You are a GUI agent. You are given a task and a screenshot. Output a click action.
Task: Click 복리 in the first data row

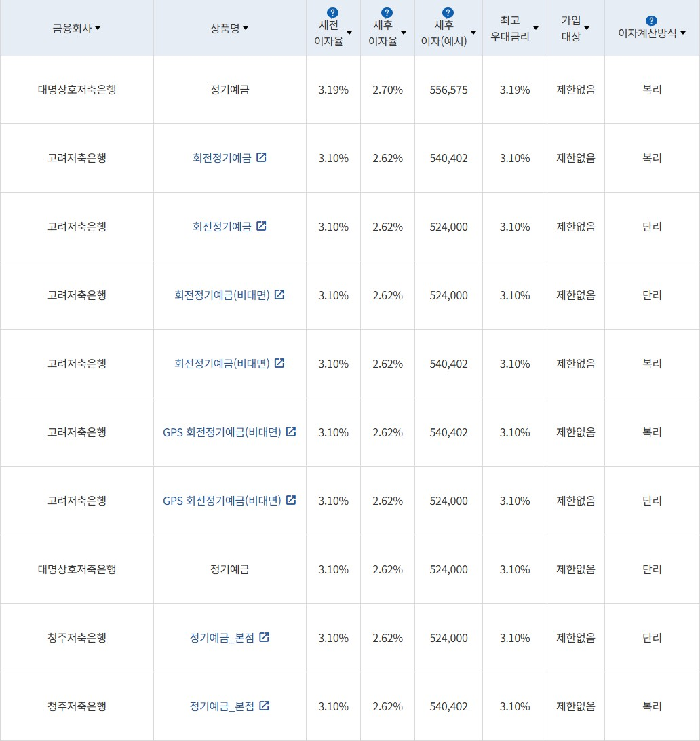point(651,89)
